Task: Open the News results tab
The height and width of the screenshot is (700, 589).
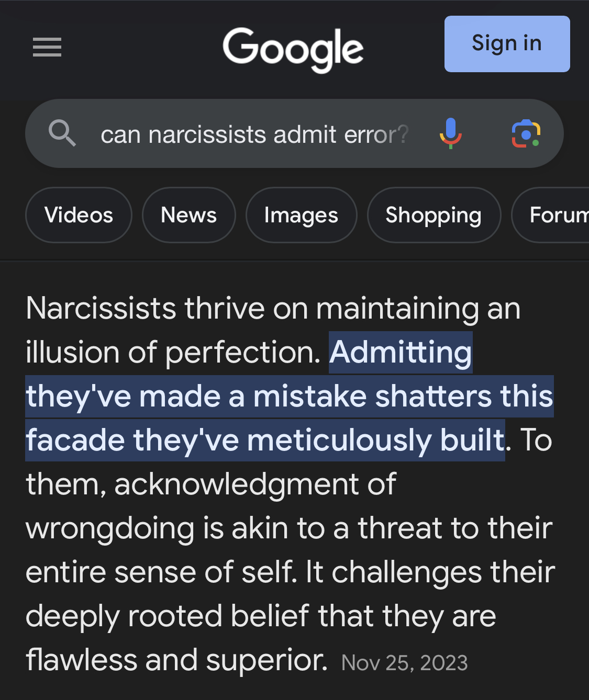Action: [x=188, y=215]
